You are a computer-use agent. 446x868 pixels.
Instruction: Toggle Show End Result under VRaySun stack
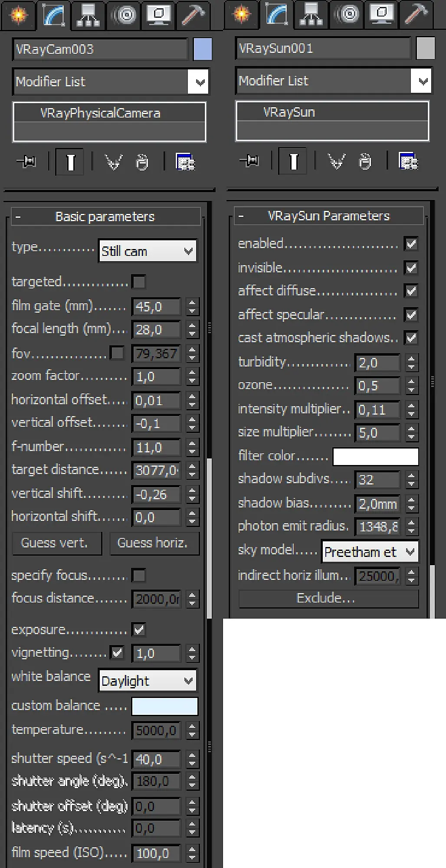pos(293,161)
